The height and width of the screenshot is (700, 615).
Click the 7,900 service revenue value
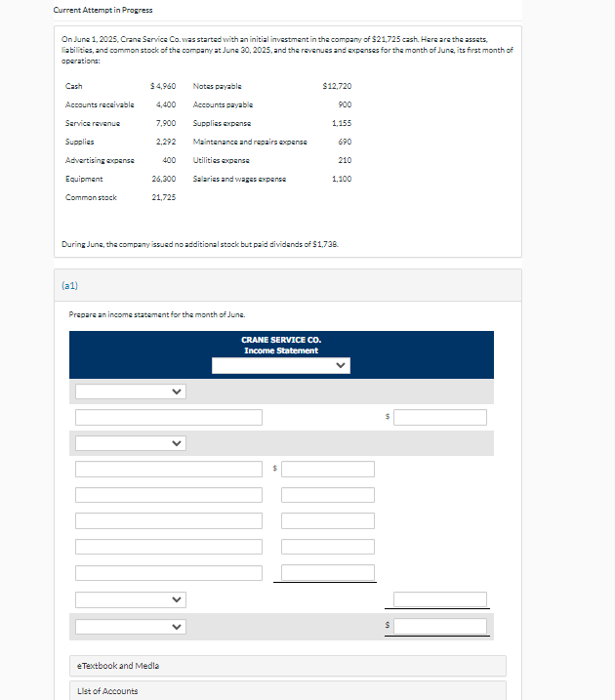[x=166, y=123]
